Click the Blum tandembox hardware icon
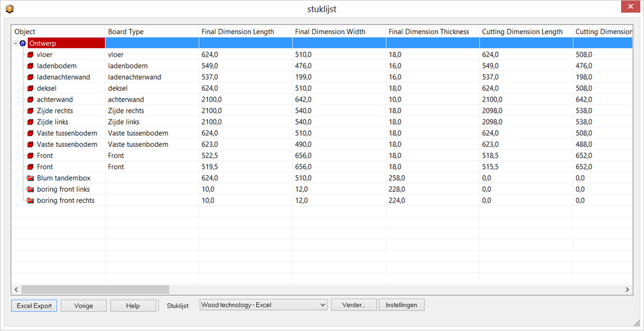The height and width of the screenshot is (331, 644). pos(30,178)
